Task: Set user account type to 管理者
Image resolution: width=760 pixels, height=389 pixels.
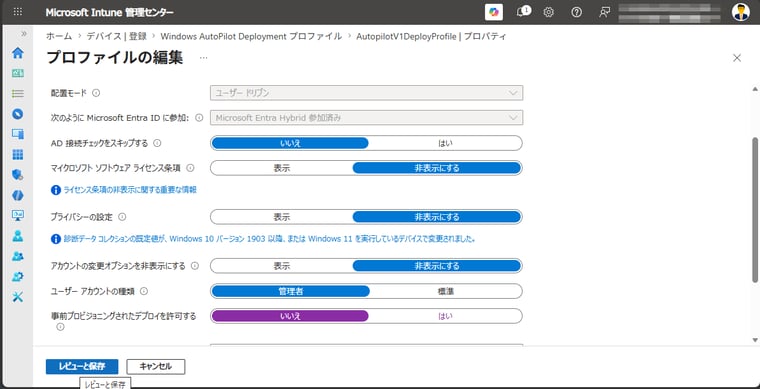Action: (291, 291)
